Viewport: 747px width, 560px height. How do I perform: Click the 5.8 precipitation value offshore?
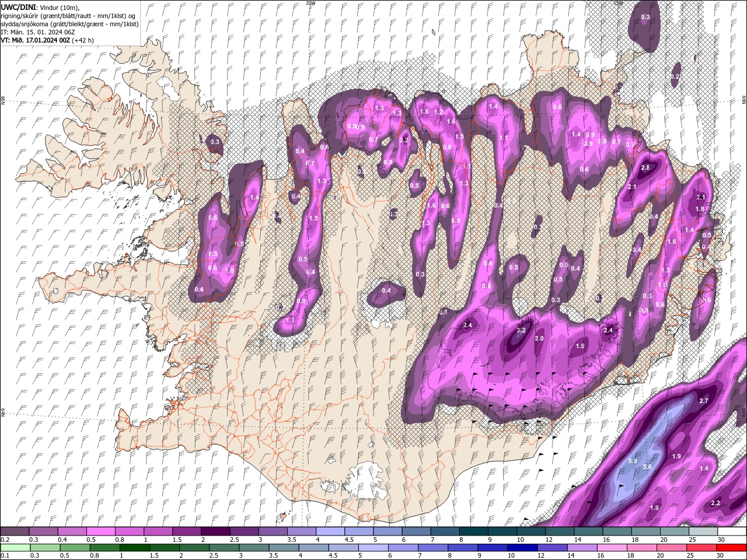[x=633, y=461]
